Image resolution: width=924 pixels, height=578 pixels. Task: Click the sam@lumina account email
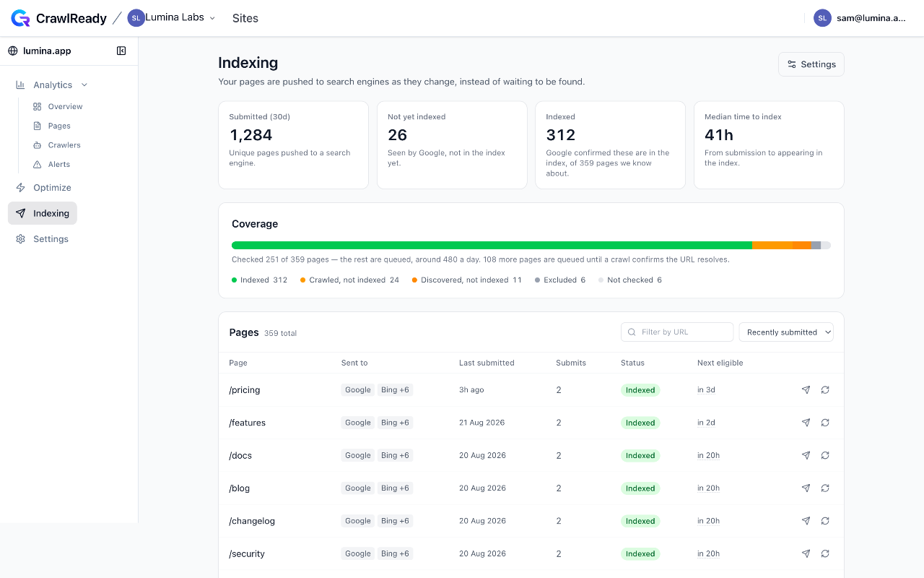(x=871, y=18)
